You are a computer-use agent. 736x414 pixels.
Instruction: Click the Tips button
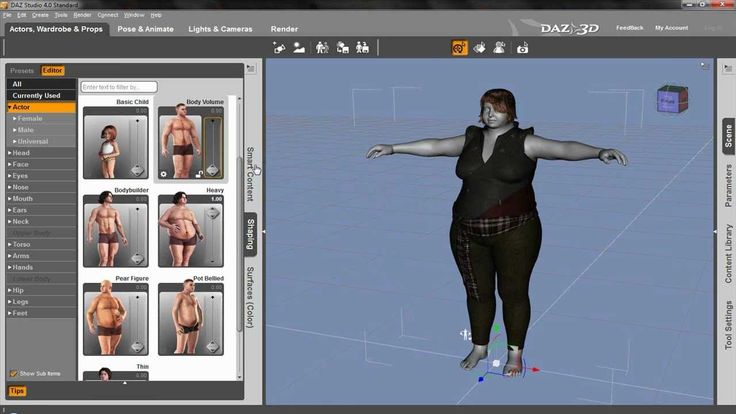coord(17,391)
